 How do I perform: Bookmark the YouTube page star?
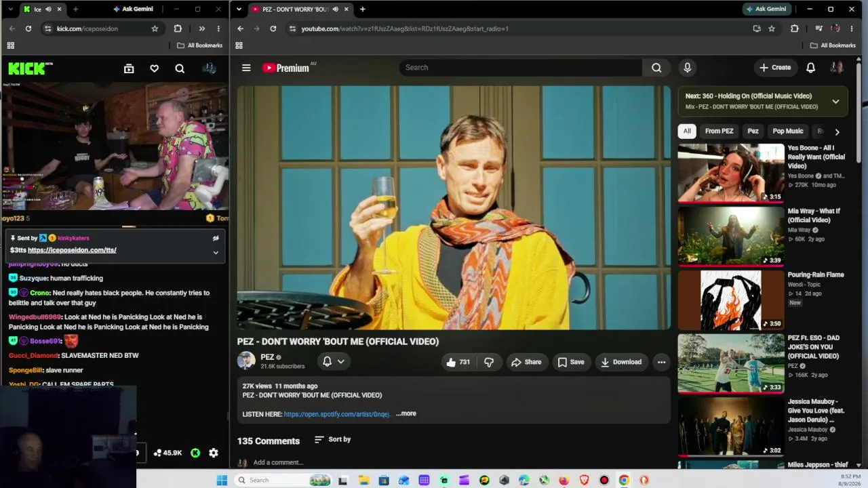pyautogui.click(x=772, y=28)
